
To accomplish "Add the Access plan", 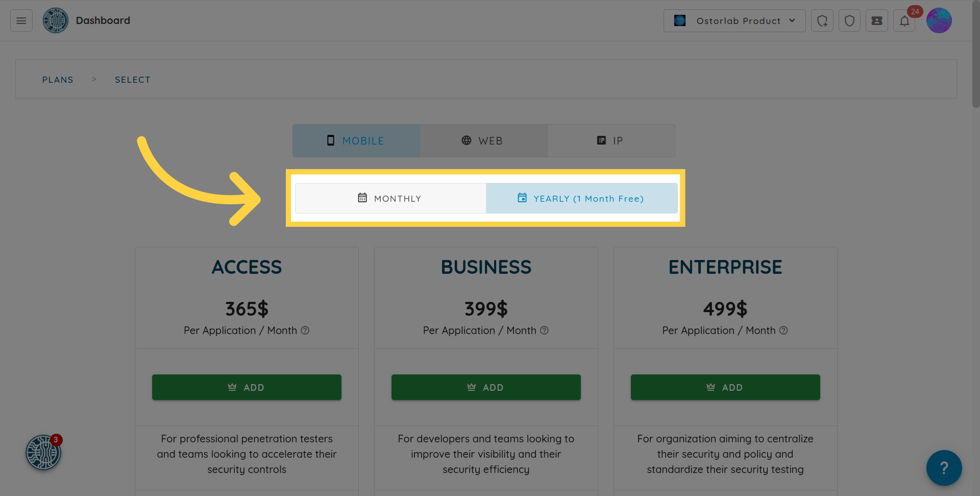I will 247,387.
